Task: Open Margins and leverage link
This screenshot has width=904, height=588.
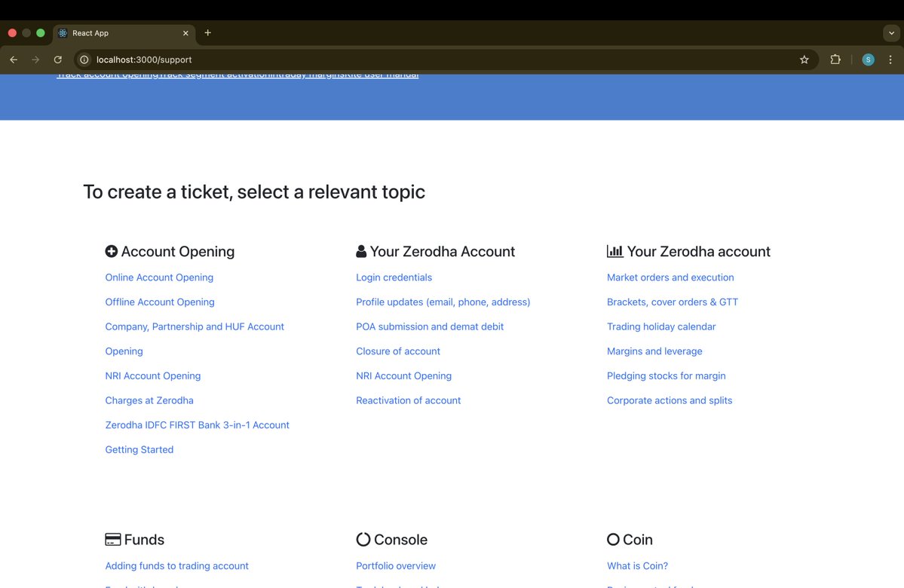Action: point(654,351)
